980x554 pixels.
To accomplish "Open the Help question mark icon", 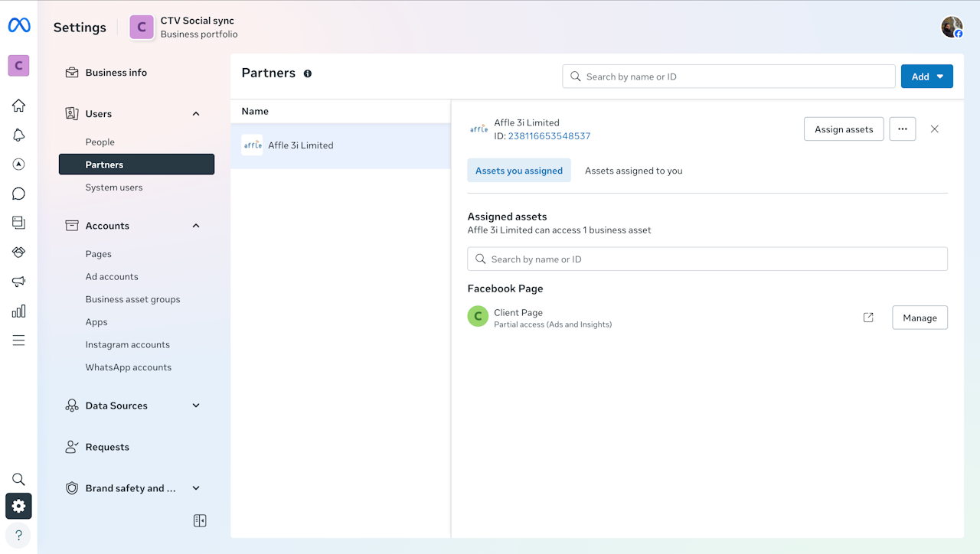I will tap(18, 535).
